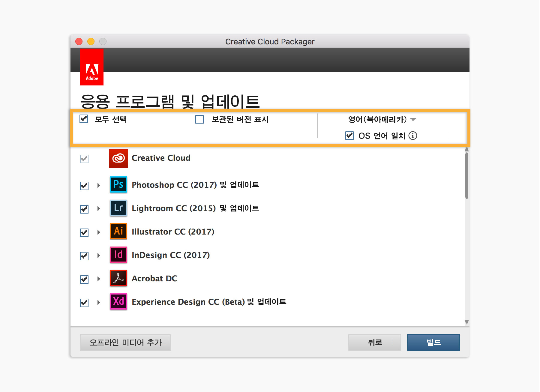The height and width of the screenshot is (392, 540).
Task: Uncheck the 모두 선택 checkbox
Action: (84, 119)
